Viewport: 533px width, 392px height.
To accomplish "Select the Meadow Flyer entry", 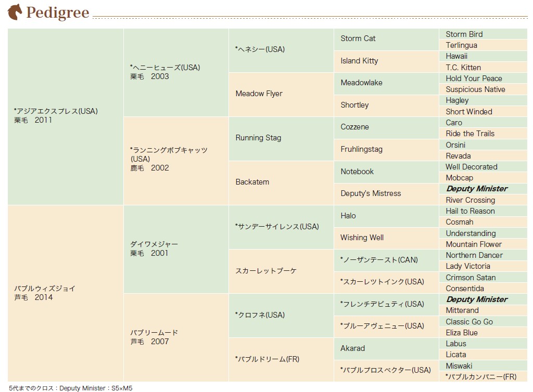I will point(281,94).
